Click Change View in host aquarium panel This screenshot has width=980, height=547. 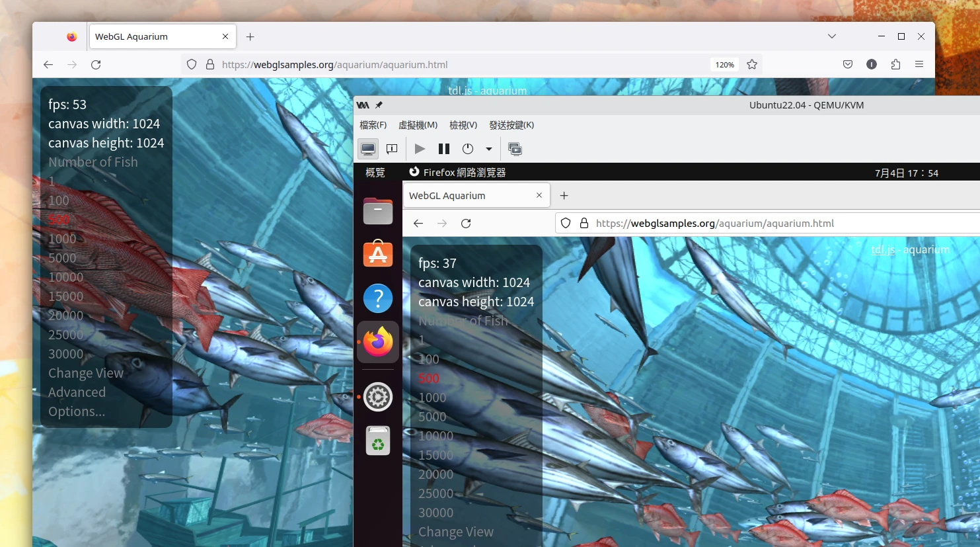(x=86, y=373)
